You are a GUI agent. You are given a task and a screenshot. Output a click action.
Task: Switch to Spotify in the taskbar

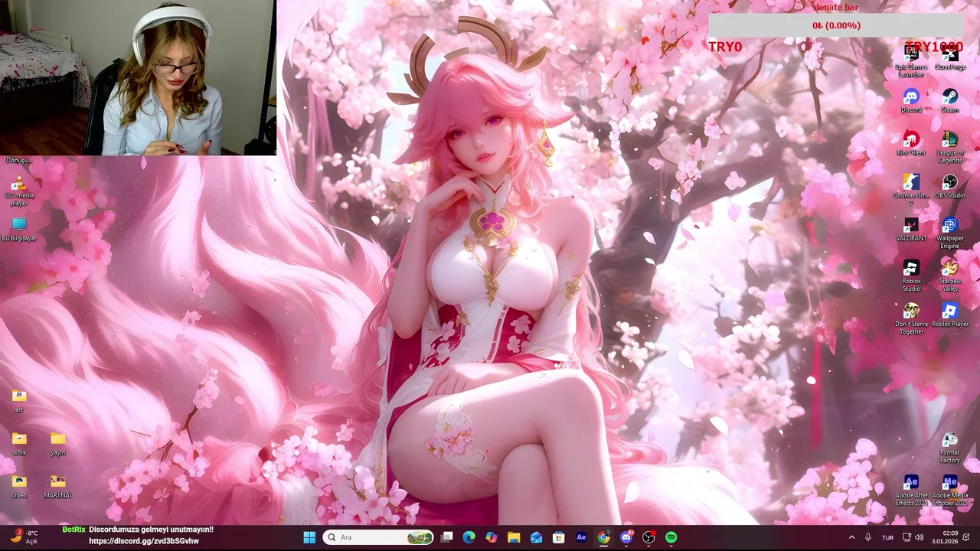click(x=671, y=537)
